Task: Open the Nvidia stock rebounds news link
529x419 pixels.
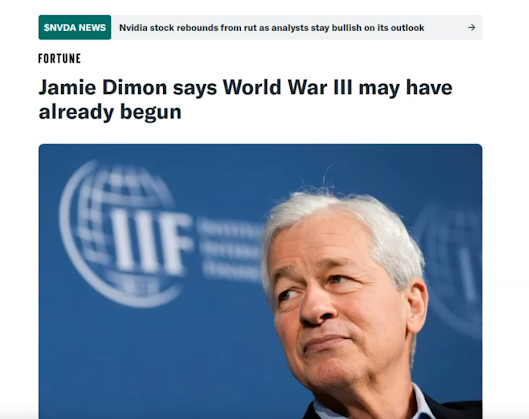Action: (x=271, y=28)
